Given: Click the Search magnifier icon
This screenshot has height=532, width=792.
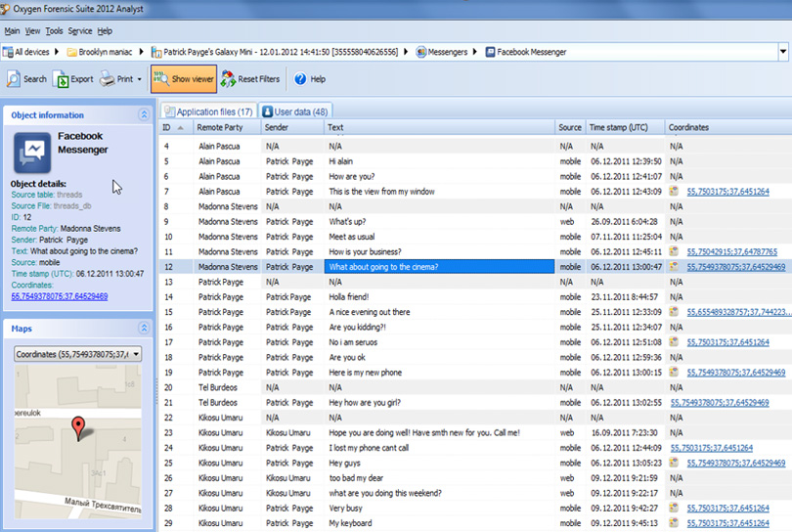Looking at the screenshot, I should pos(13,79).
